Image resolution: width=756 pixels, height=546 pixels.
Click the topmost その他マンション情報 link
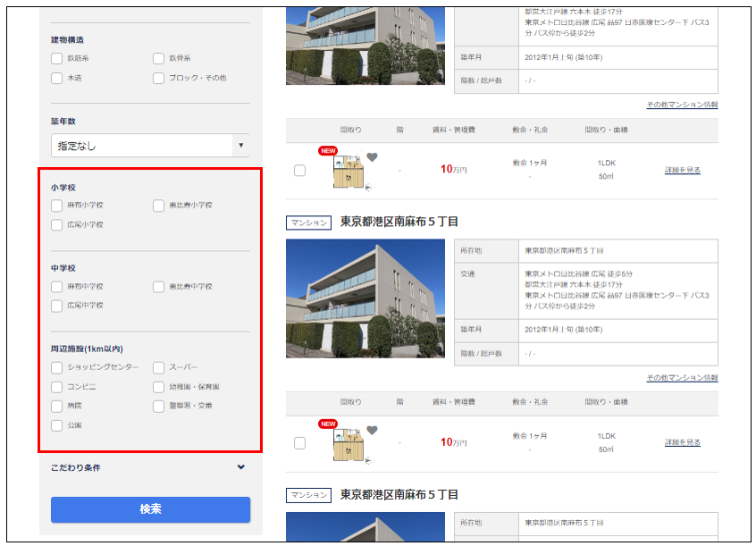point(682,105)
